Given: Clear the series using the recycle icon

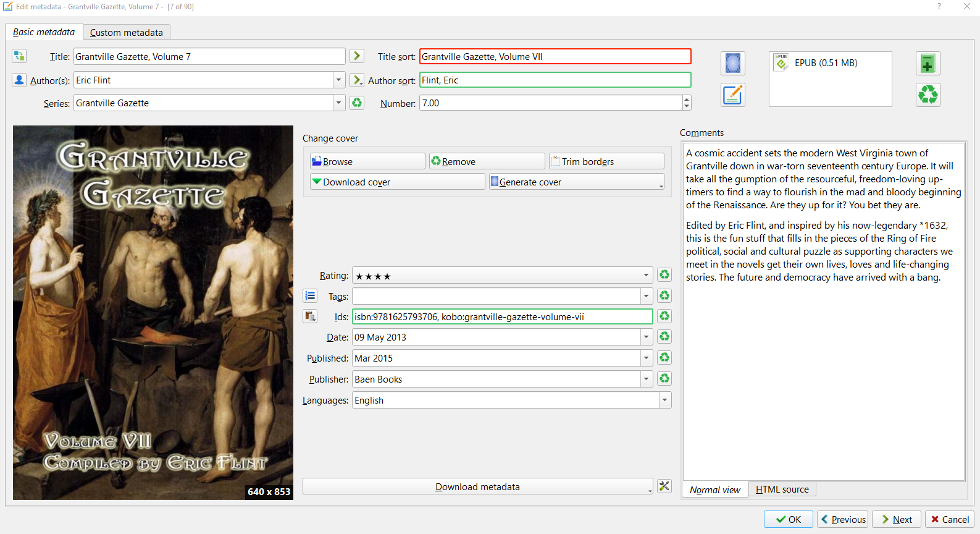Looking at the screenshot, I should [x=357, y=103].
